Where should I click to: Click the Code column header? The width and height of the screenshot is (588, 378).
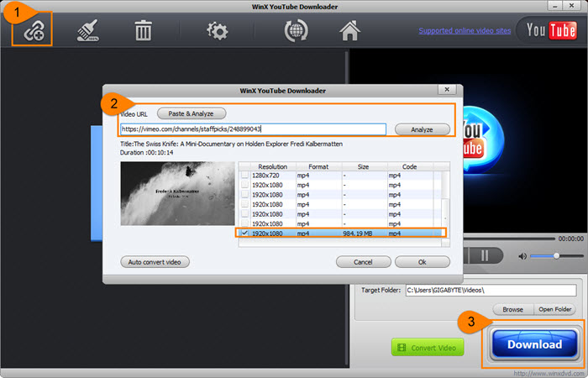coord(410,166)
